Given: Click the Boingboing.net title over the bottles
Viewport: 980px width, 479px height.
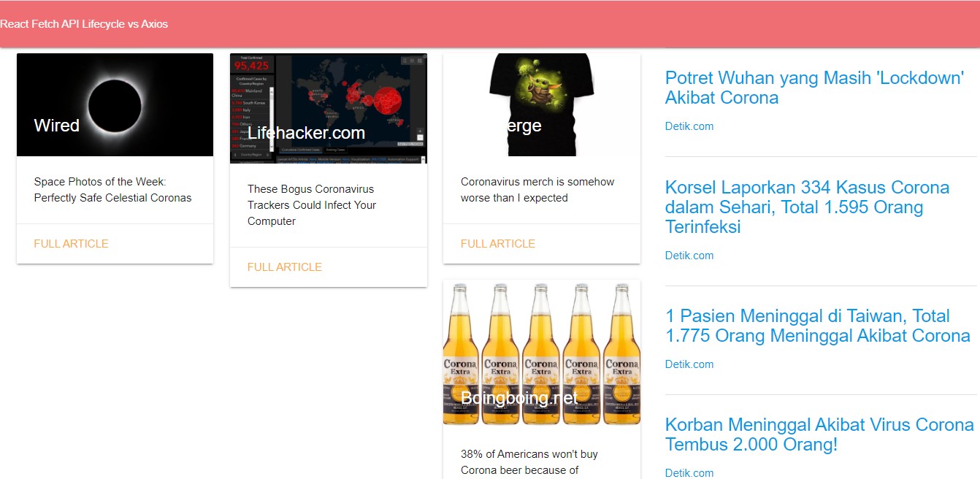Looking at the screenshot, I should (x=519, y=398).
